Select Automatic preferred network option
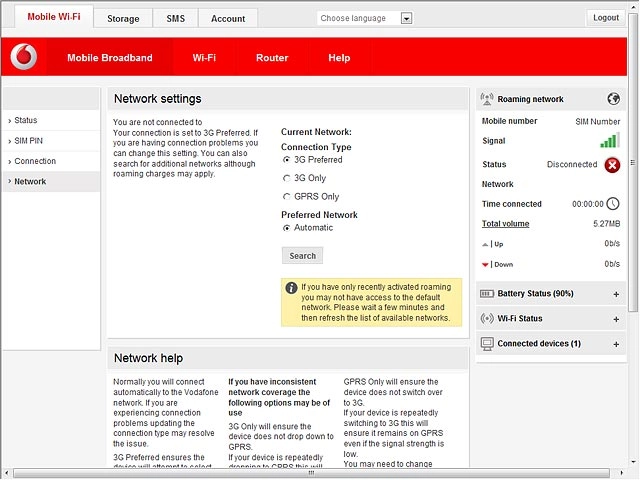The width and height of the screenshot is (640, 480). click(287, 228)
